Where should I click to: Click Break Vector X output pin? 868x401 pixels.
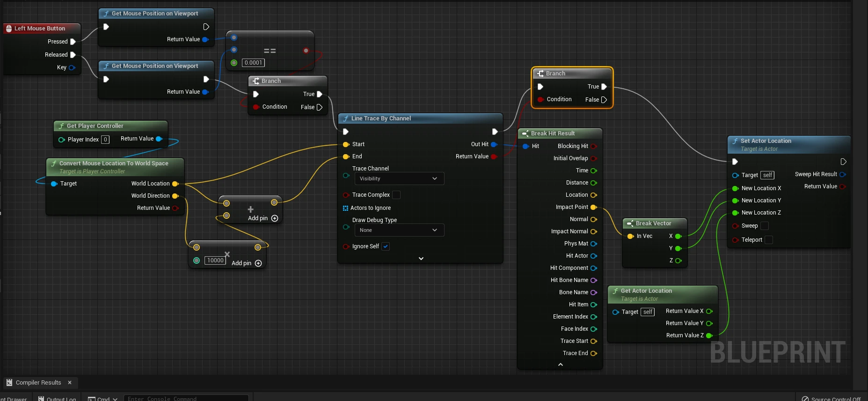coord(678,236)
